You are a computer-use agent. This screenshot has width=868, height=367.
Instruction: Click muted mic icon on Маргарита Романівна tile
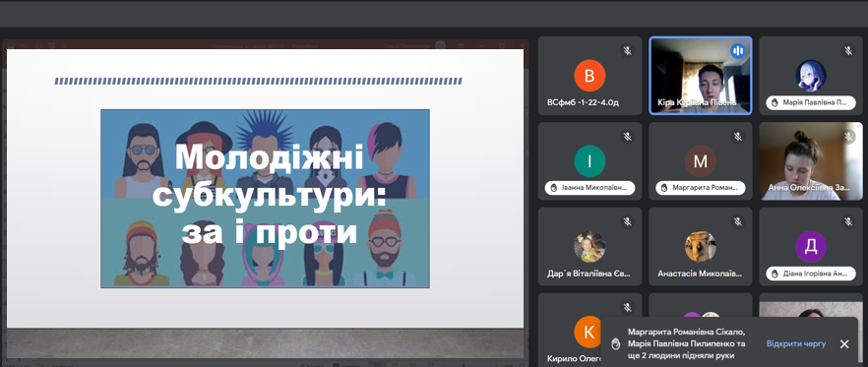737,137
